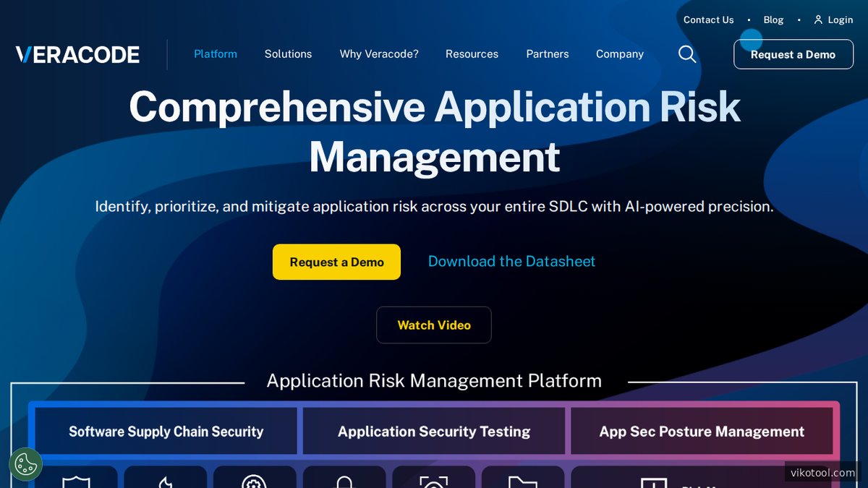This screenshot has height=488, width=868.
Task: Open the Partners menu item
Action: pyautogui.click(x=548, y=54)
